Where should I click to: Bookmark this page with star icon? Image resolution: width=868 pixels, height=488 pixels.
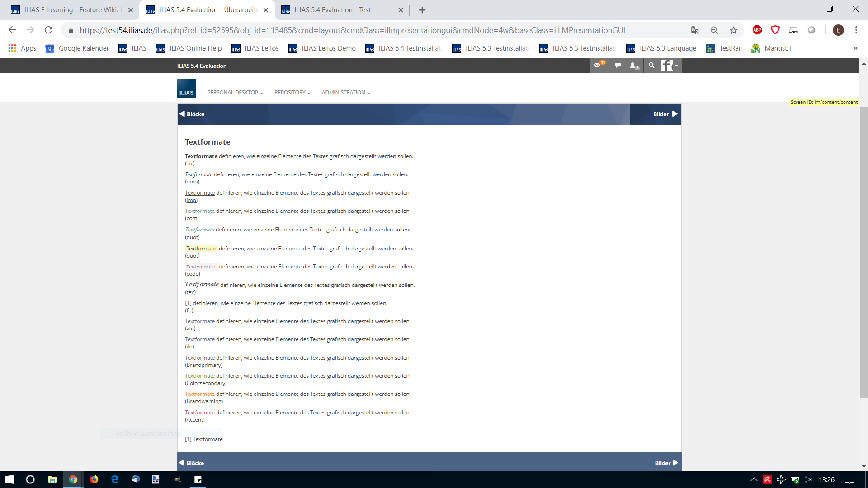tap(733, 30)
